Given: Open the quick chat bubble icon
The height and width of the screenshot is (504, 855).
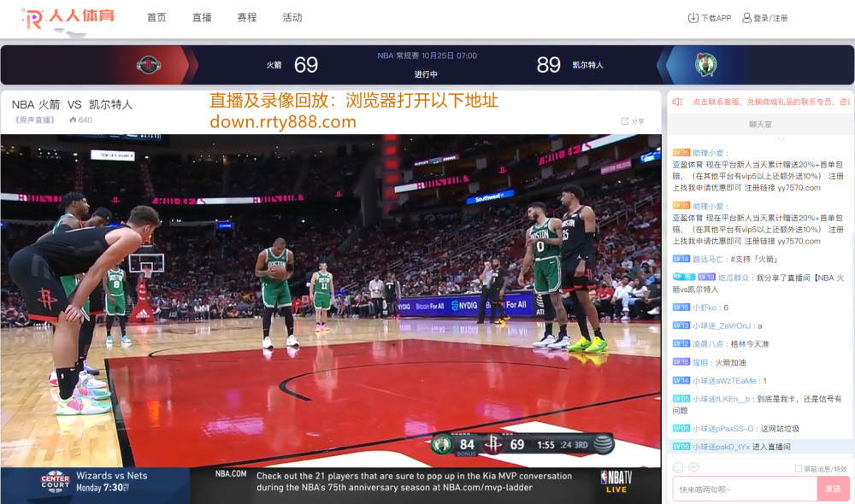Looking at the screenshot, I should [693, 467].
